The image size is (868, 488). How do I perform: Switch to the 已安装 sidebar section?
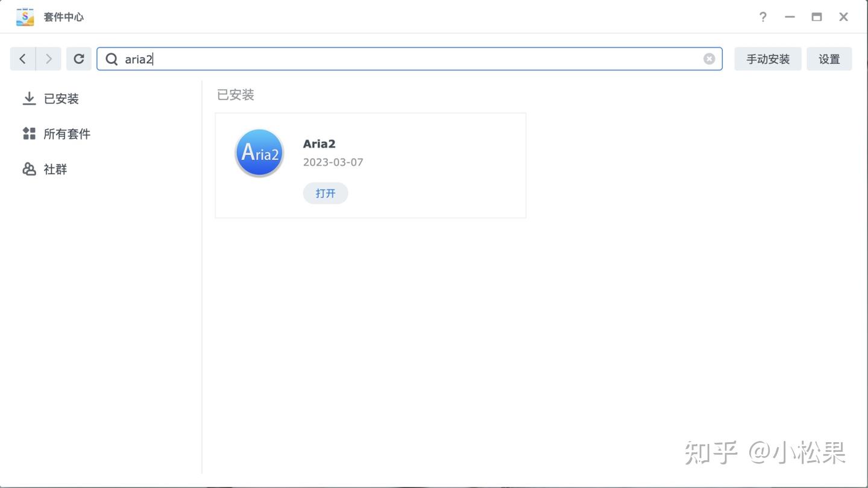(61, 98)
